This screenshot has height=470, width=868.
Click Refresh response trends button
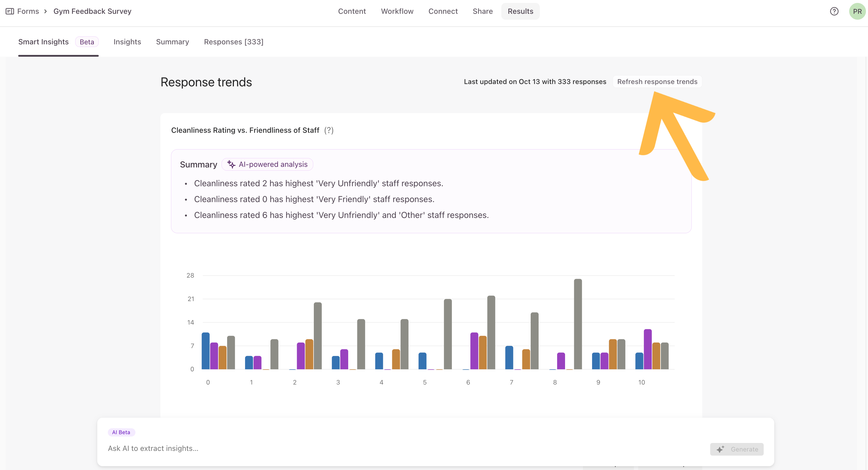pyautogui.click(x=657, y=82)
